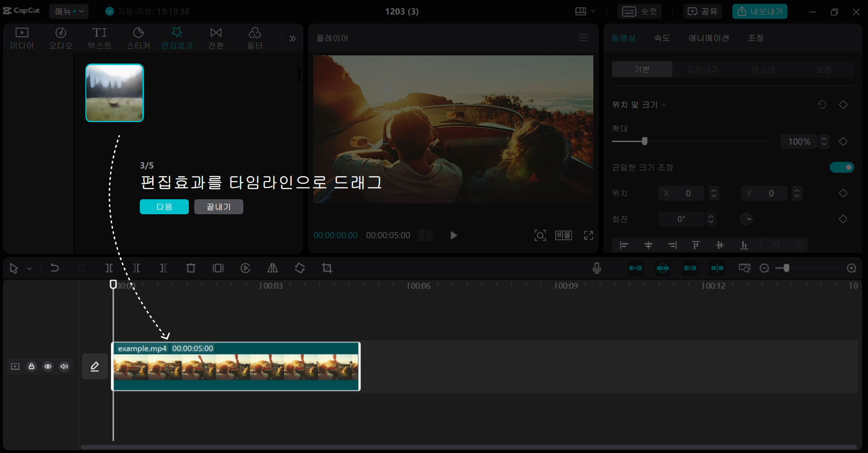Viewport: 868px width, 453px height.
Task: Toggle clip linkage on timeline
Action: [690, 268]
